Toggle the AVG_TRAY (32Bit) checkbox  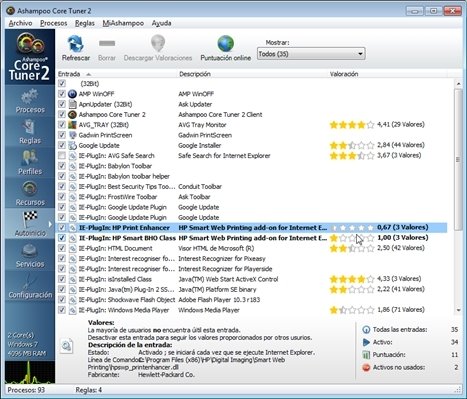tap(62, 125)
